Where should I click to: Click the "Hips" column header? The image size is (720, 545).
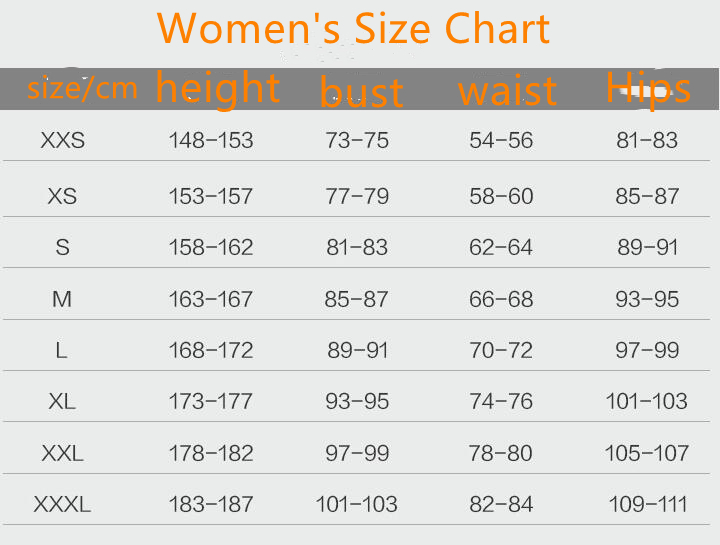coord(648,88)
